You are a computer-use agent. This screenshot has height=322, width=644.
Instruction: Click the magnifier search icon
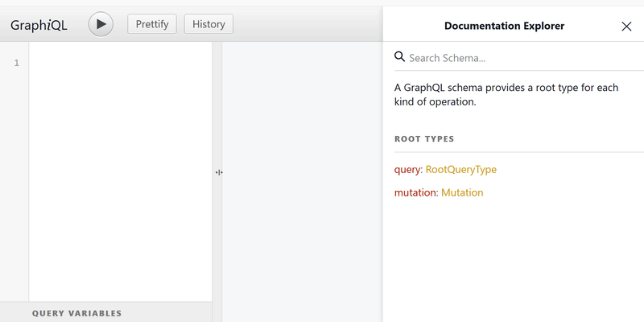coord(399,56)
